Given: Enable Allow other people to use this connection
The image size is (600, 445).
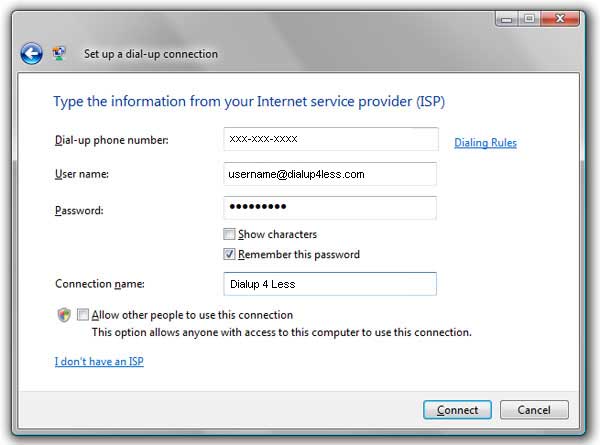Looking at the screenshot, I should 83,315.
